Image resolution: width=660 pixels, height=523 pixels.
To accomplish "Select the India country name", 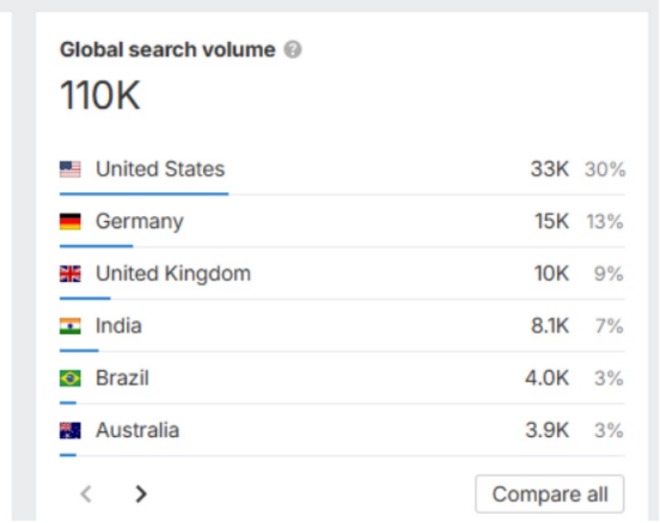I will coord(119,326).
